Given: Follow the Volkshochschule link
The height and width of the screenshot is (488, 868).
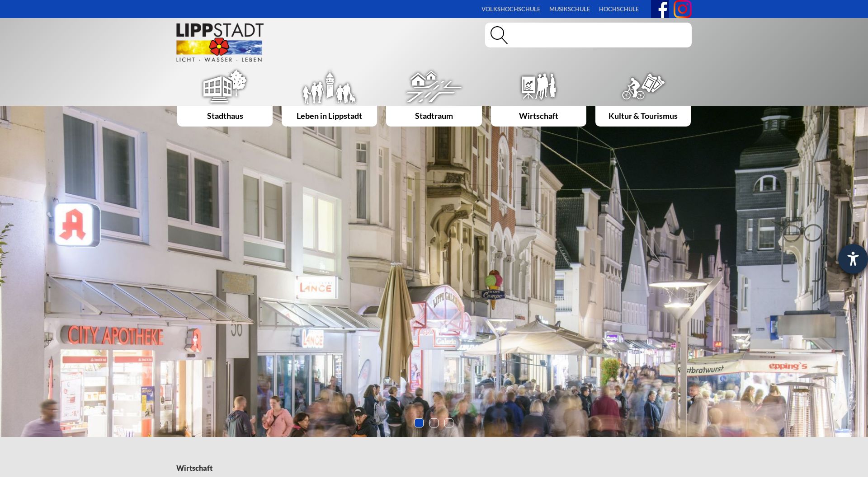Looking at the screenshot, I should coord(510,9).
